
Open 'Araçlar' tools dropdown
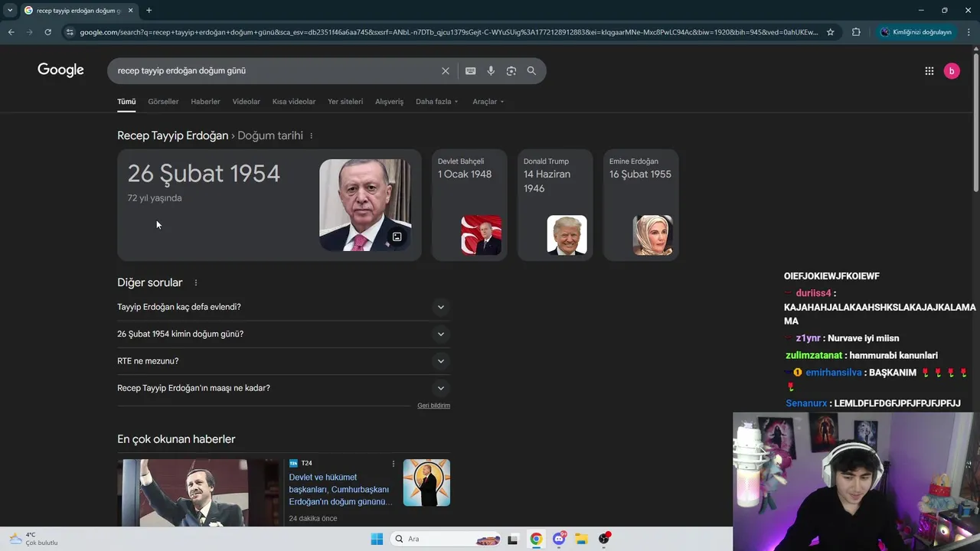click(x=488, y=101)
